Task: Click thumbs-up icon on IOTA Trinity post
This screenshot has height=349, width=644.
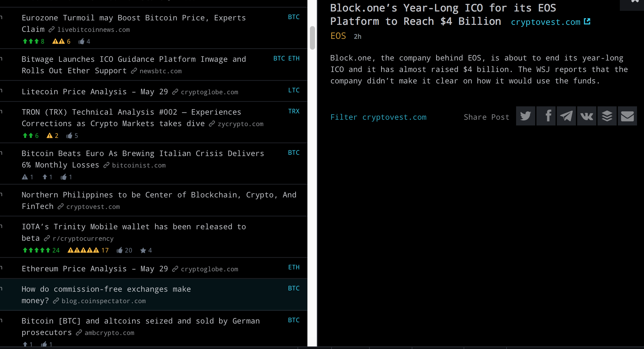Action: (x=120, y=250)
